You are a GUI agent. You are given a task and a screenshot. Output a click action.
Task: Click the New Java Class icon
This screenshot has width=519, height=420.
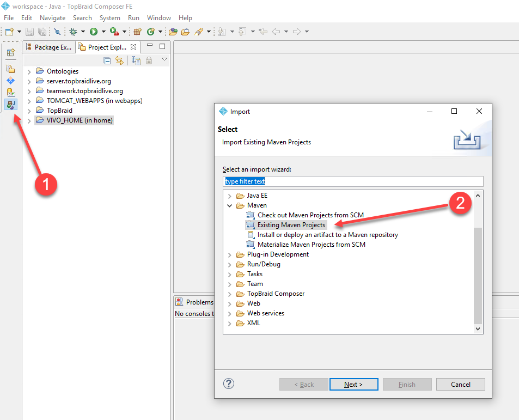pyautogui.click(x=151, y=32)
